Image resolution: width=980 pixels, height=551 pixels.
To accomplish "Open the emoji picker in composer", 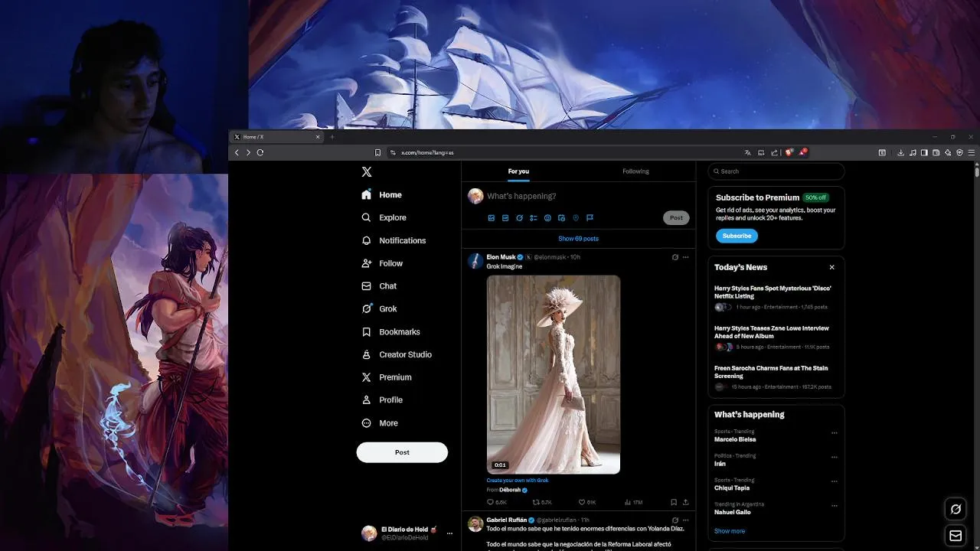I will (547, 218).
